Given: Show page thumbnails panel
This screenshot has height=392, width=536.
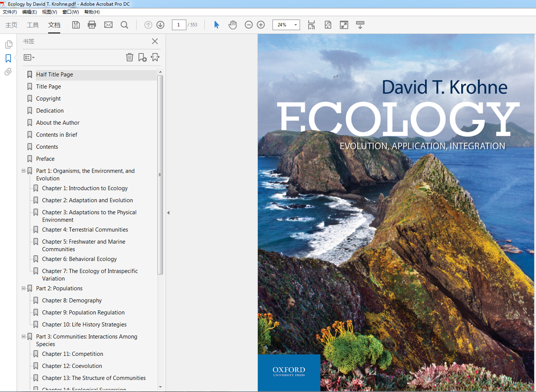Looking at the screenshot, I should [9, 44].
